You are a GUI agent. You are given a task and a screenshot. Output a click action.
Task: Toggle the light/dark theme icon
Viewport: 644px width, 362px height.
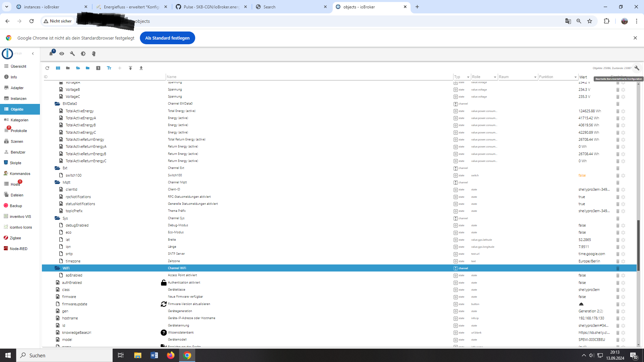point(83,54)
